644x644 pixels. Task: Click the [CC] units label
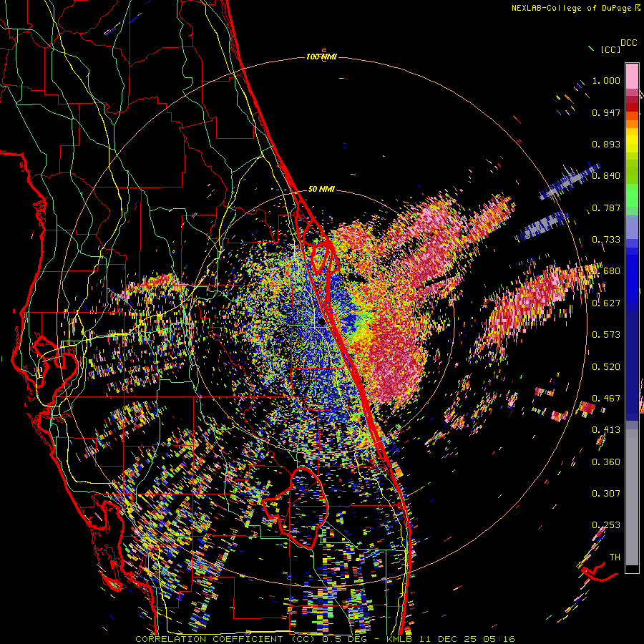click(x=610, y=49)
